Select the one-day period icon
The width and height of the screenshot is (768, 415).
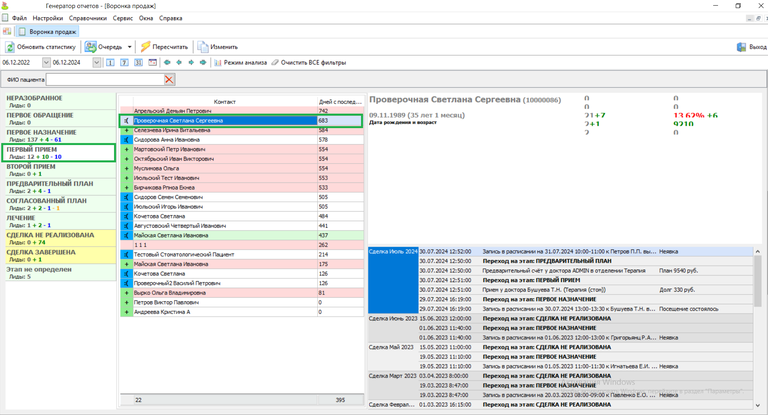click(x=110, y=63)
